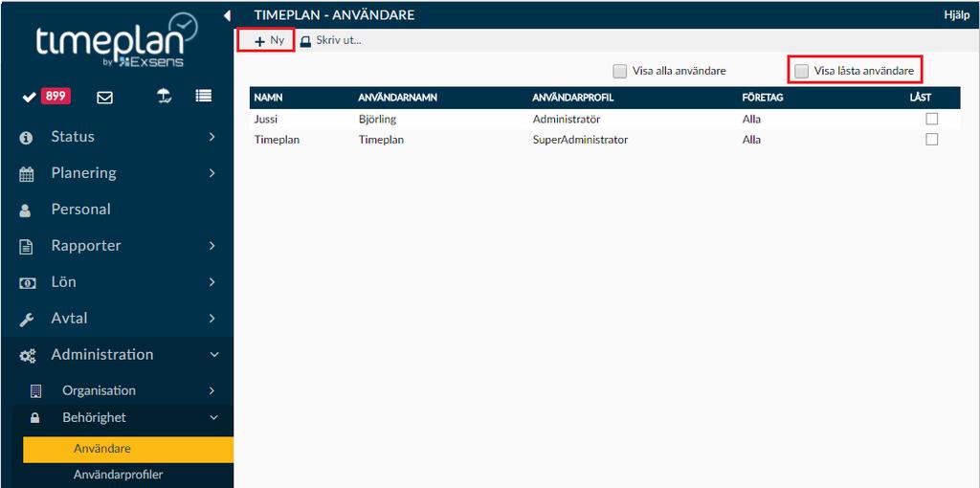Screen dimensions: 980x488
Task: Click the Organisation building icon
Action: coord(35,391)
